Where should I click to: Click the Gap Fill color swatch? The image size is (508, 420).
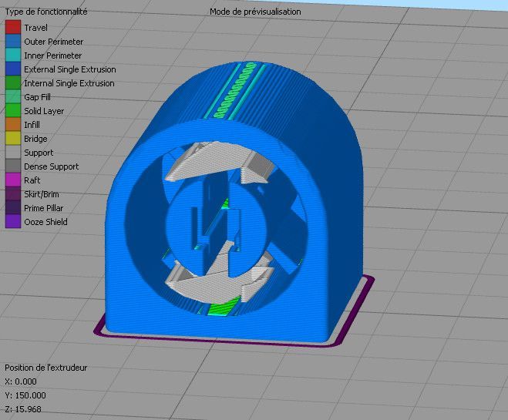[13, 97]
